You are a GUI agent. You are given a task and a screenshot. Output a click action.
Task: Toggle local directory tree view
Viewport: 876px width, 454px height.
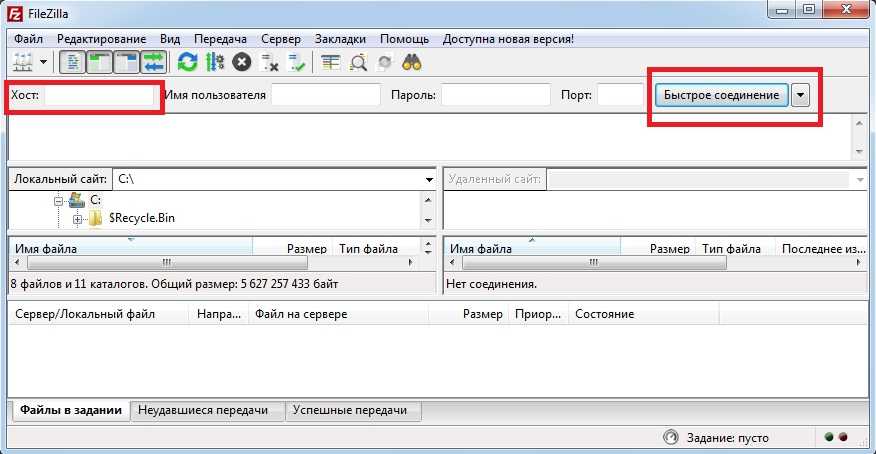(x=100, y=62)
